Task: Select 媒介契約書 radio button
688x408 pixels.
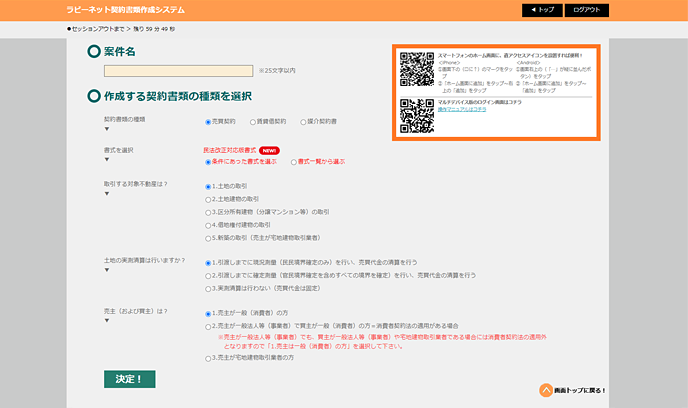Action: point(303,122)
